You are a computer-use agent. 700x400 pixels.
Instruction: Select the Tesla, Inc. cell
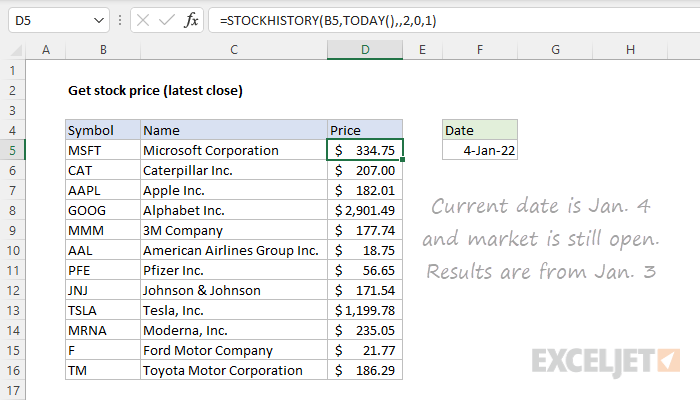[x=234, y=310]
